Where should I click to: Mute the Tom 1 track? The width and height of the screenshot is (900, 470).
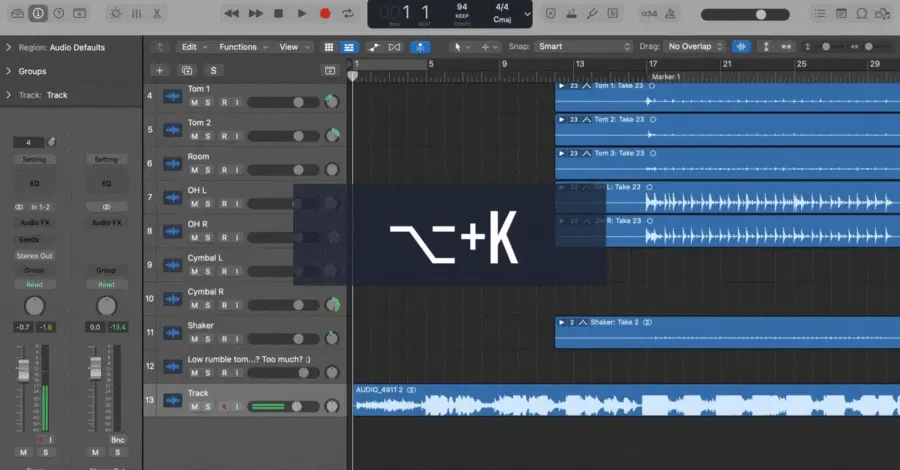coord(195,102)
